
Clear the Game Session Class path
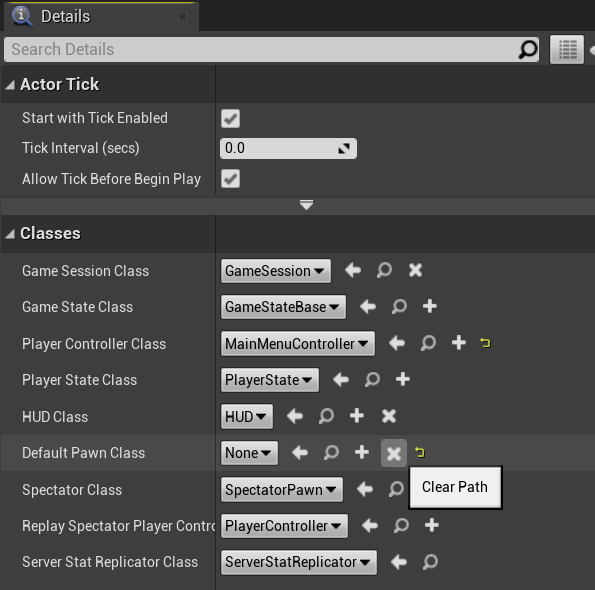pyautogui.click(x=415, y=271)
